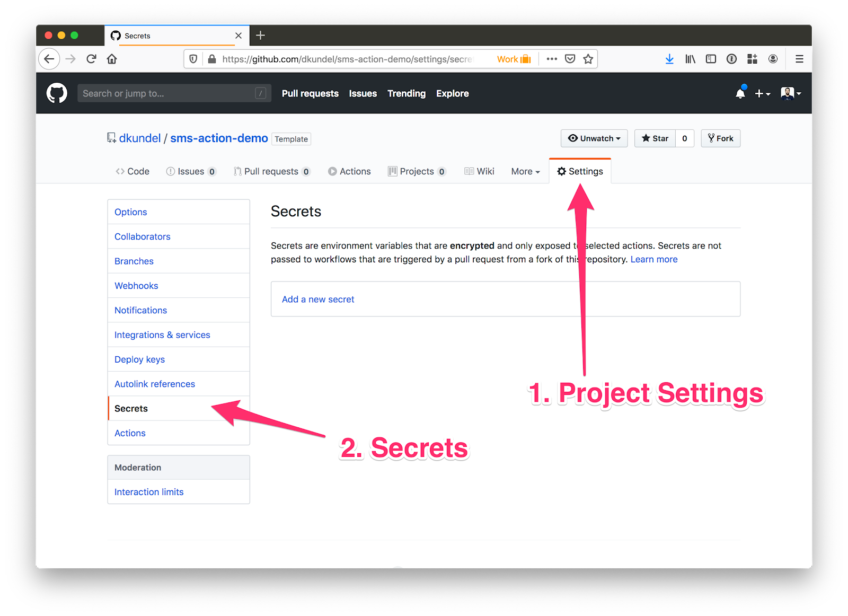Open Autolink references settings
Screen dimensions: 848x616
click(179, 384)
